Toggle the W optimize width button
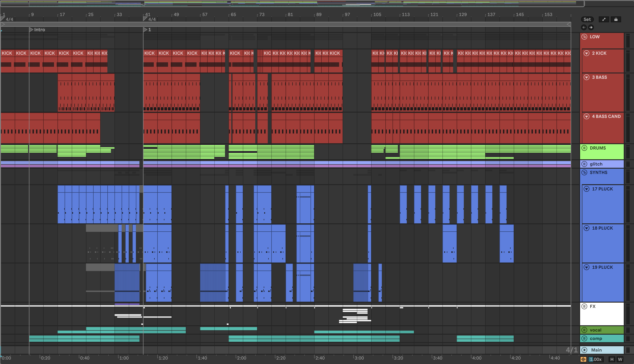This screenshot has height=364, width=634. tap(620, 359)
